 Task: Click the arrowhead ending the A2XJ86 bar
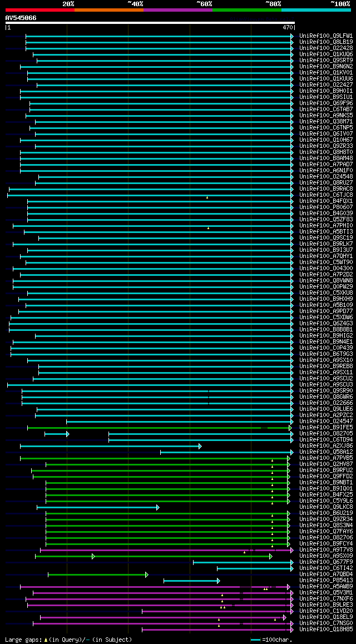pyautogui.click(x=200, y=447)
